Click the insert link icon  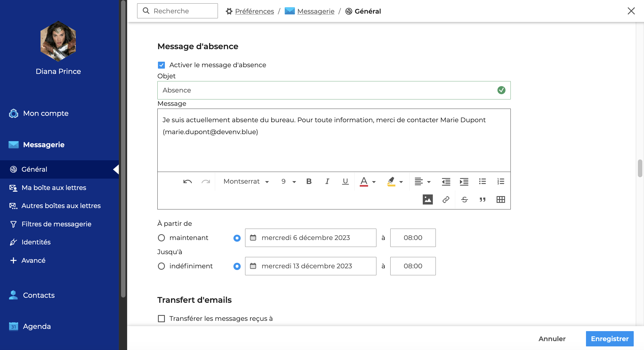click(x=446, y=199)
